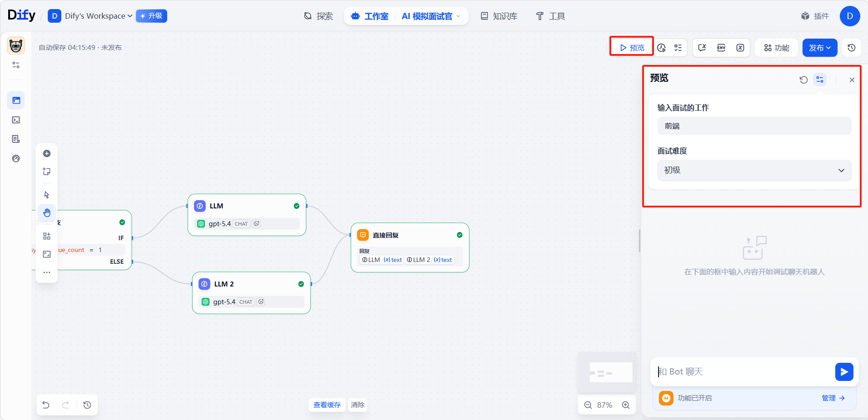Click the undo arrow icon
This screenshot has width=868, height=420.
(46, 405)
